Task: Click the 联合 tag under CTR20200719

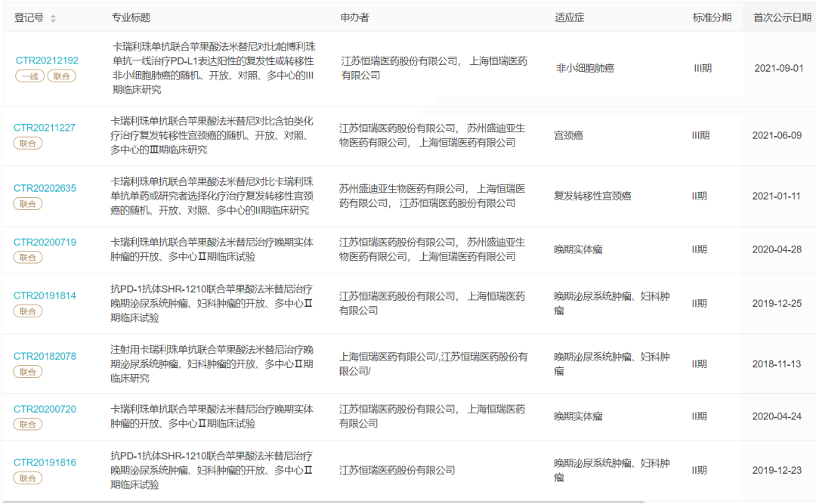Action: (28, 257)
